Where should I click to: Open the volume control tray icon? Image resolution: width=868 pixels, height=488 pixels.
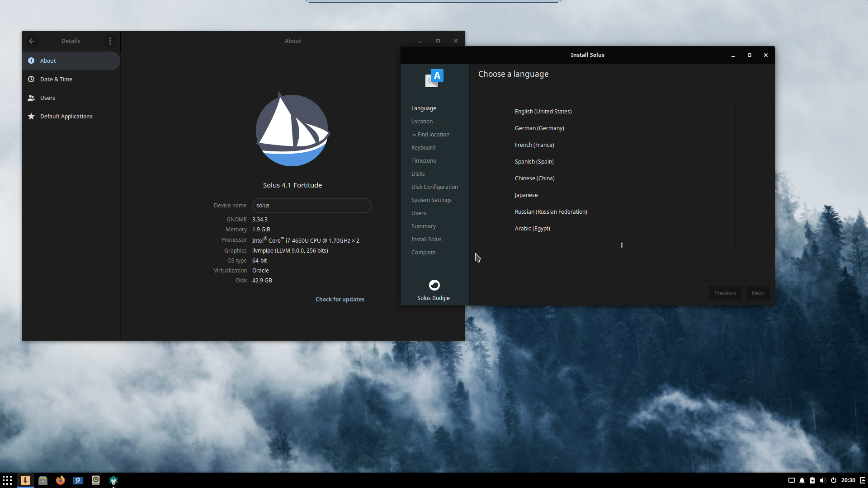[823, 480]
